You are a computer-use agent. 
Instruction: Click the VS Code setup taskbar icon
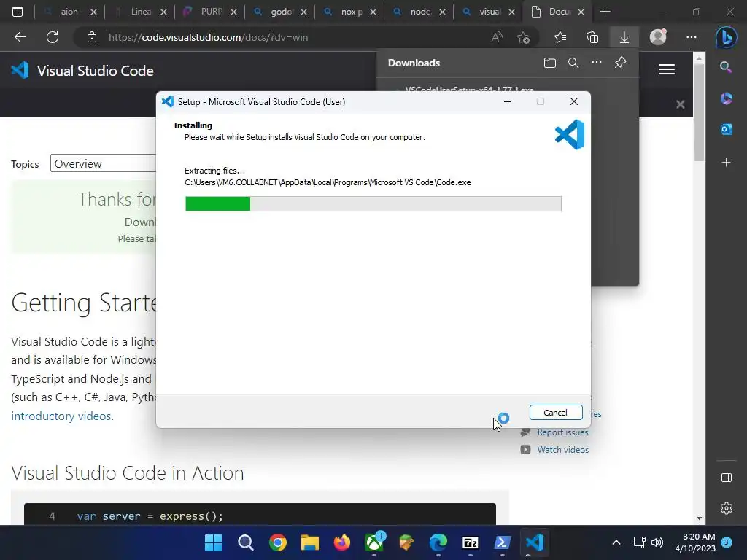coord(535,542)
